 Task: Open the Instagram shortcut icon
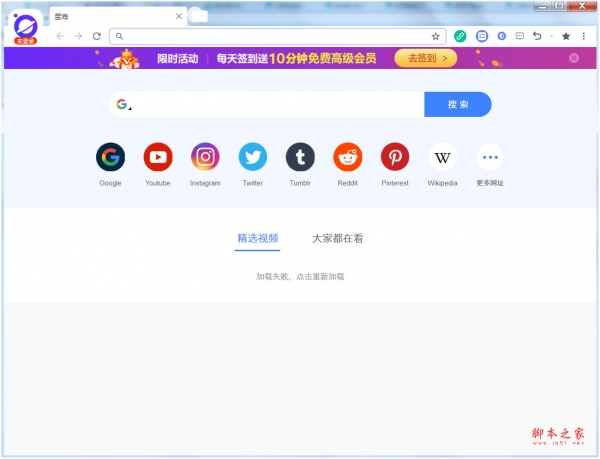pos(205,157)
